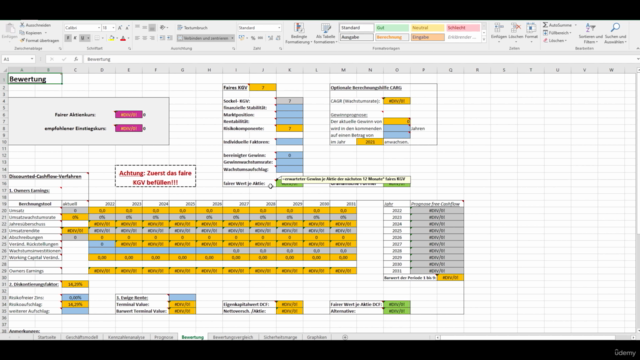Apply Eingabe cell style
This screenshot has width=640, height=360.
pyautogui.click(x=427, y=37)
